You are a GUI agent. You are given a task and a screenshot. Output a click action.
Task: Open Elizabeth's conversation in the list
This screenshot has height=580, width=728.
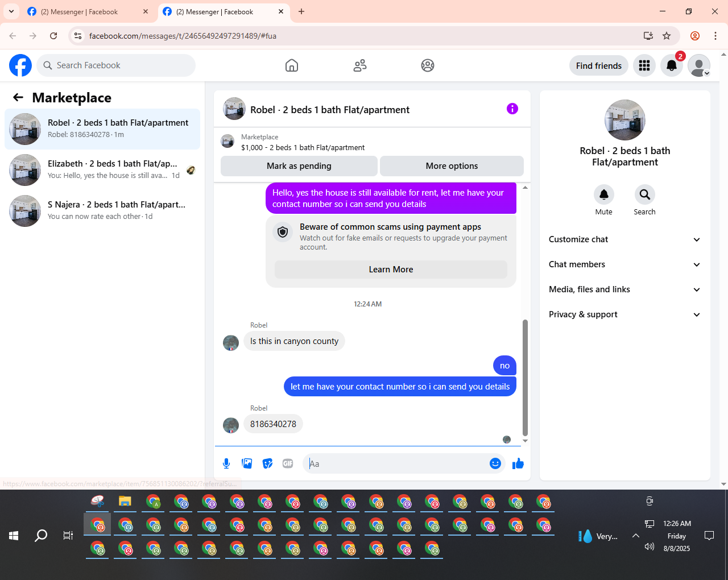pyautogui.click(x=102, y=170)
